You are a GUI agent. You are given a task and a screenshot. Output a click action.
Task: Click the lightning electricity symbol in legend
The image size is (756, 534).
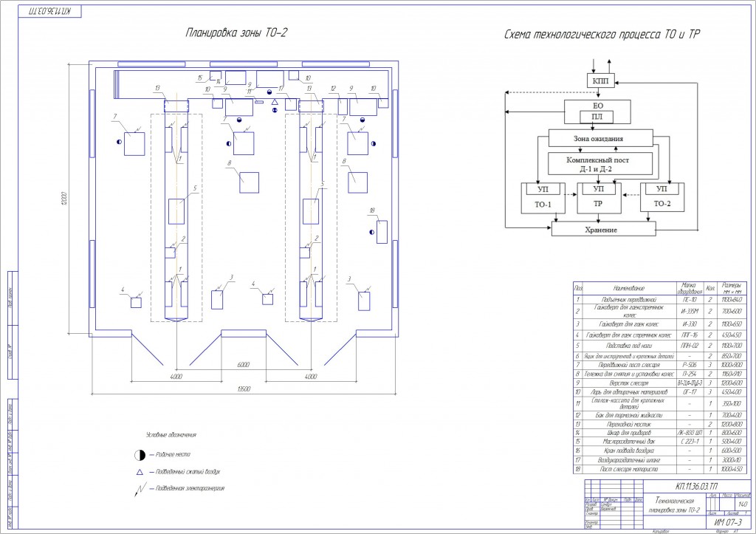tap(140, 489)
